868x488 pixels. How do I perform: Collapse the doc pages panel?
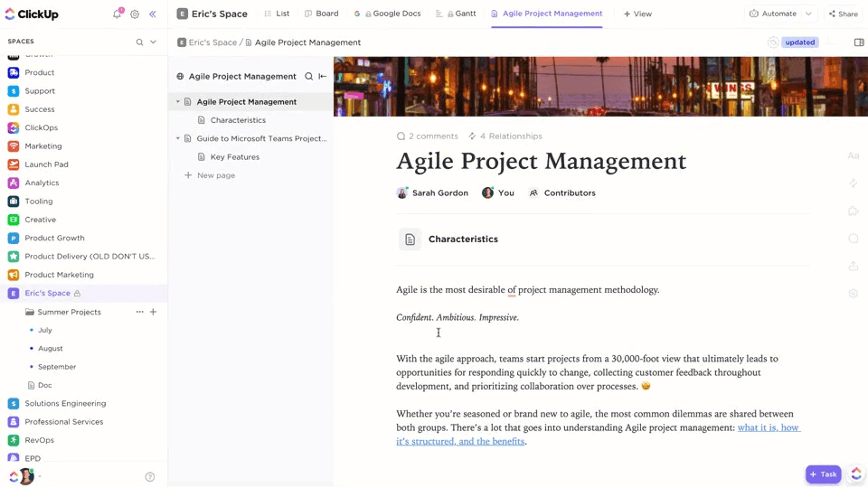(x=323, y=76)
